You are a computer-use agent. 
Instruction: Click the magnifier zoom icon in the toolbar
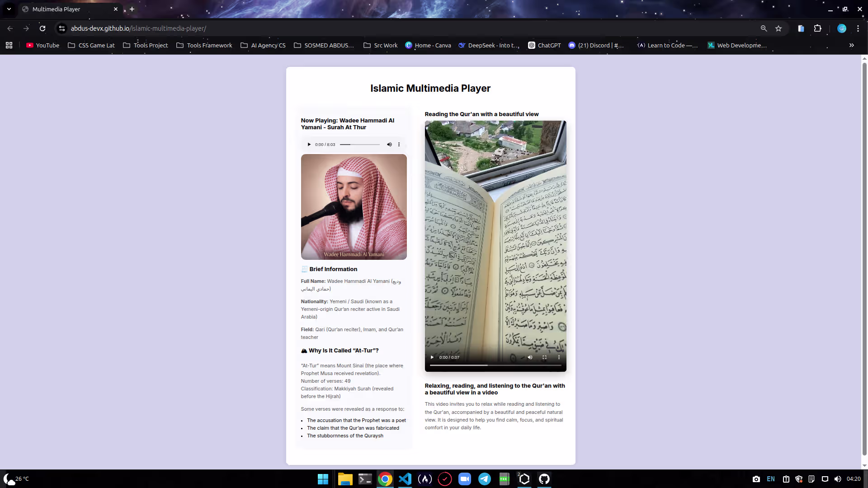764,28
